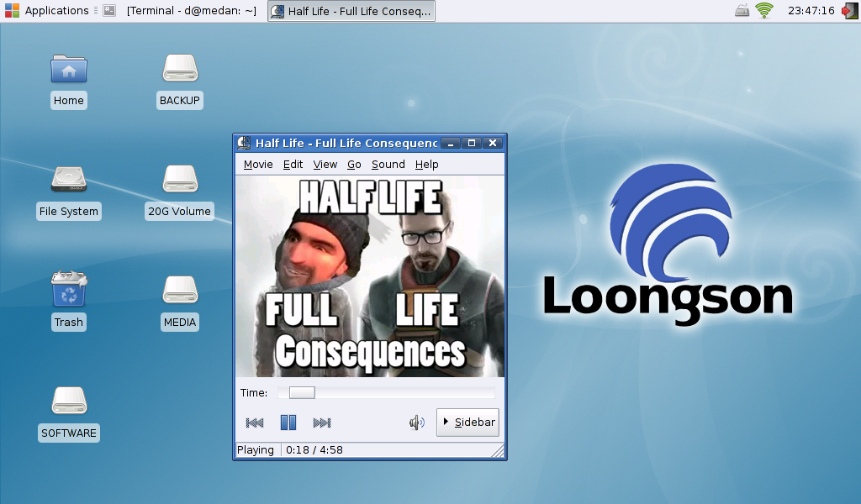Open the Movie menu

coord(258,165)
